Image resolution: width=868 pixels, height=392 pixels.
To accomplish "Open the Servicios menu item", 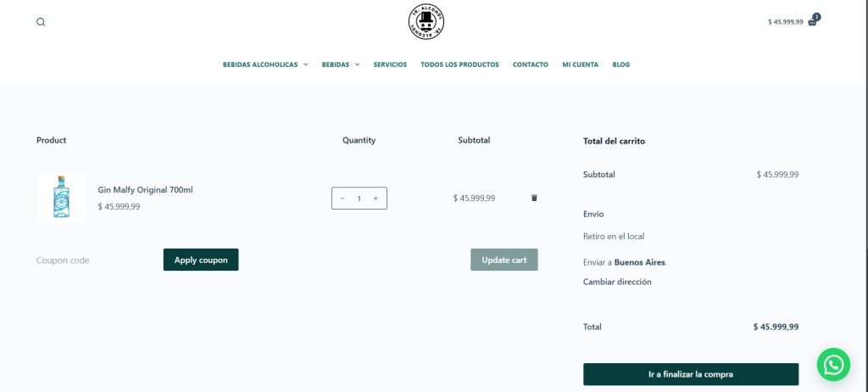I will (390, 64).
